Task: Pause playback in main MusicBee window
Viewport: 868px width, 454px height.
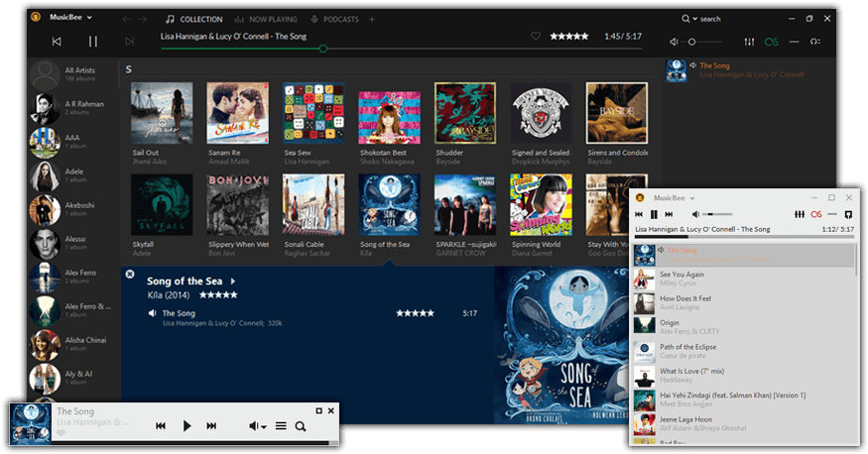Action: click(x=93, y=42)
